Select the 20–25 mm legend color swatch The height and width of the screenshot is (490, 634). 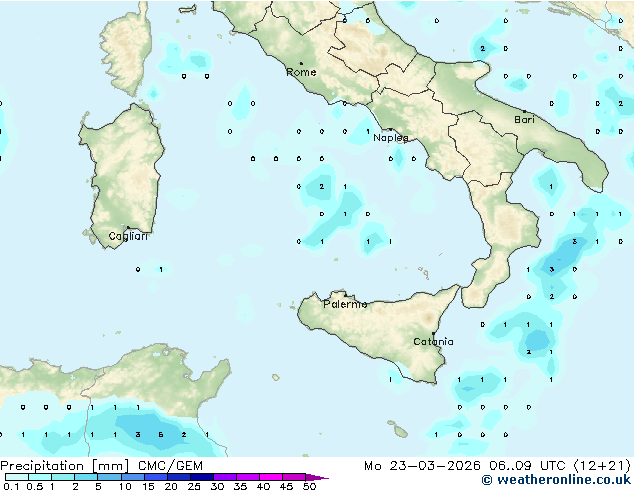tap(178, 477)
